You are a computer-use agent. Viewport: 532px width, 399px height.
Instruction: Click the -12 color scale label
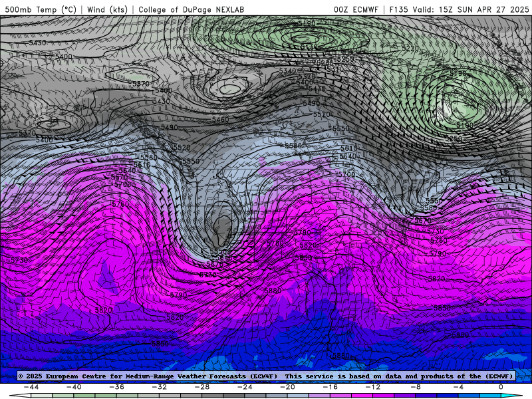click(373, 387)
